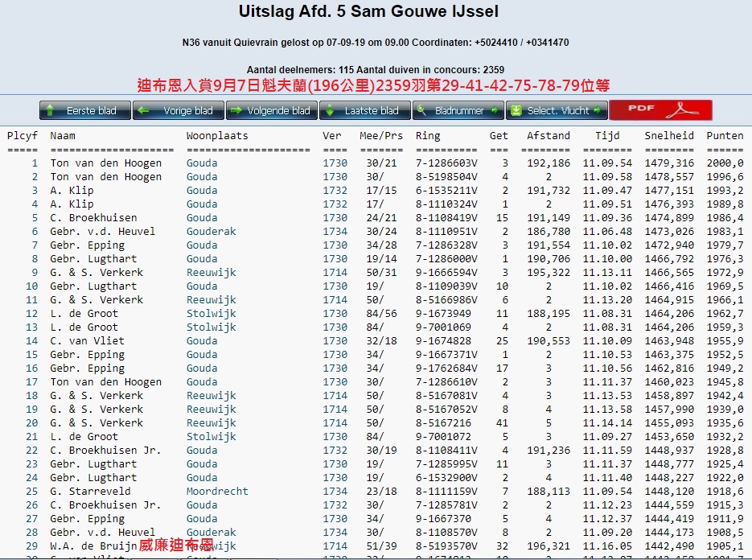The height and width of the screenshot is (560, 752).
Task: Select placement number 1 in Plcyf column
Action: click(35, 163)
